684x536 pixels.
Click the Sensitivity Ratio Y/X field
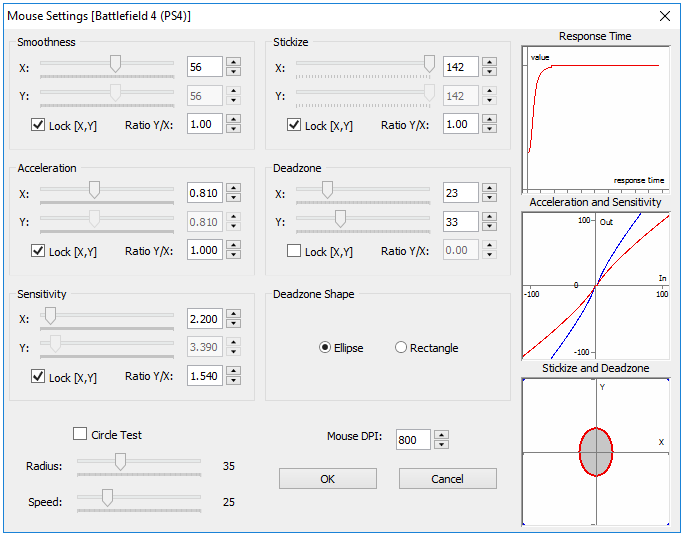point(205,376)
